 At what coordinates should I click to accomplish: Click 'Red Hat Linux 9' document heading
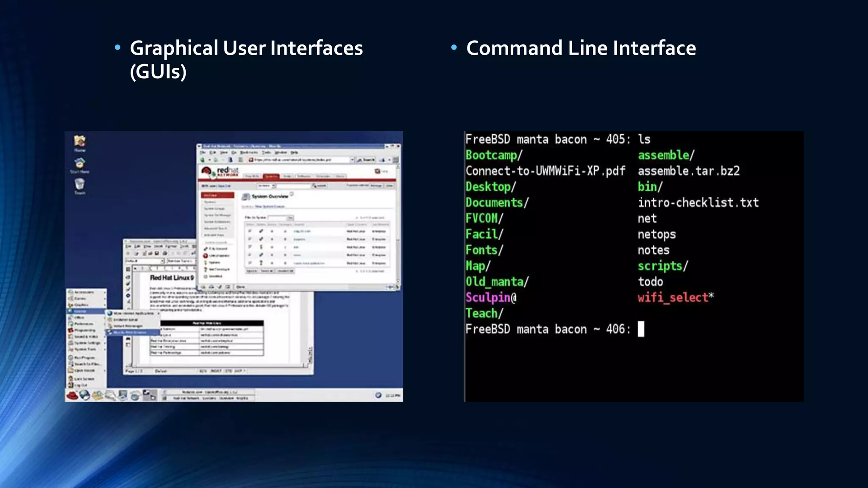(x=172, y=278)
